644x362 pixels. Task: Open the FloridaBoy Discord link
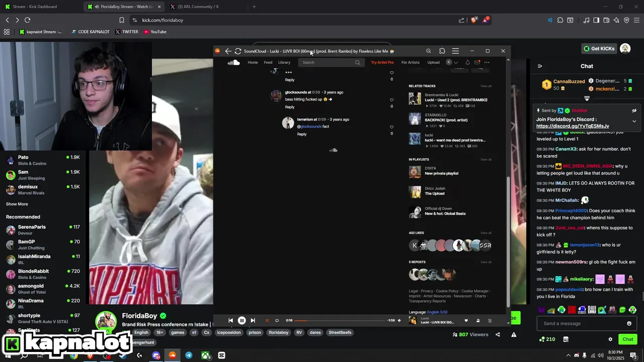(x=573, y=126)
